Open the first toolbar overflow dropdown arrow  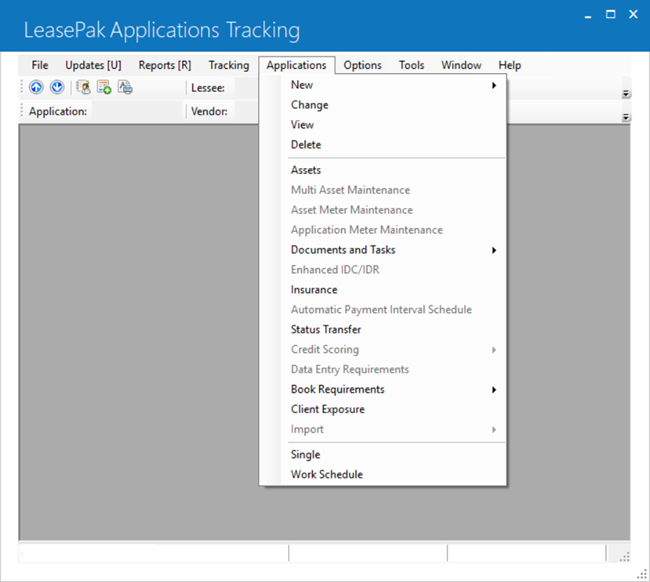(x=626, y=94)
